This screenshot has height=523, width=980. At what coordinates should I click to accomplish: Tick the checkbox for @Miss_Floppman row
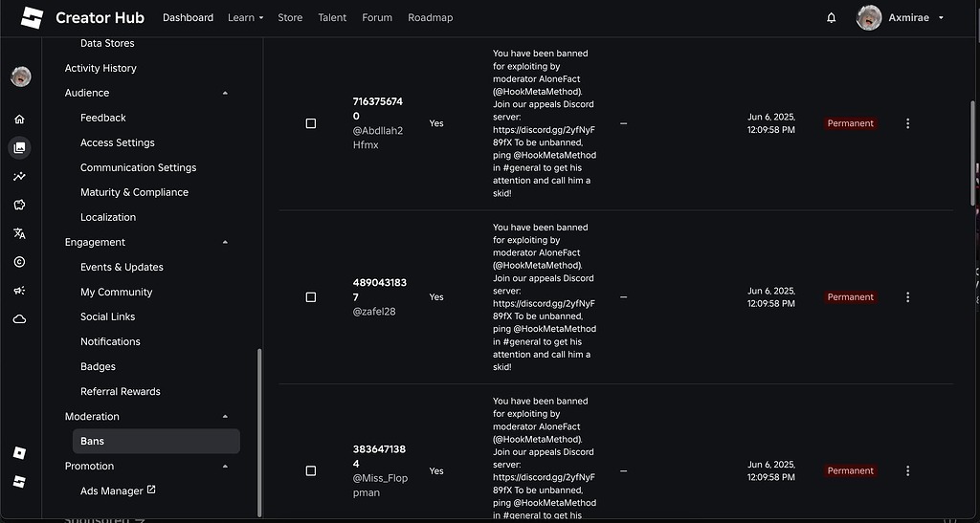pyautogui.click(x=310, y=470)
